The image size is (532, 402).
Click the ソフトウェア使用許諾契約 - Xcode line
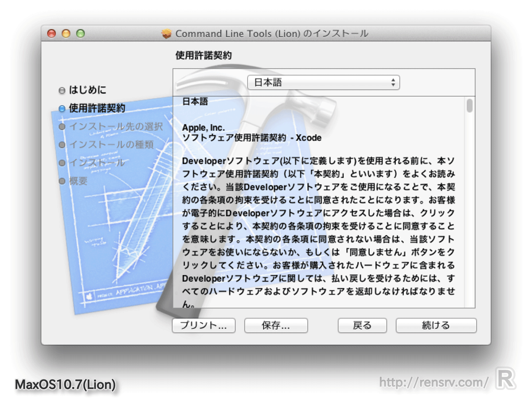click(x=252, y=138)
